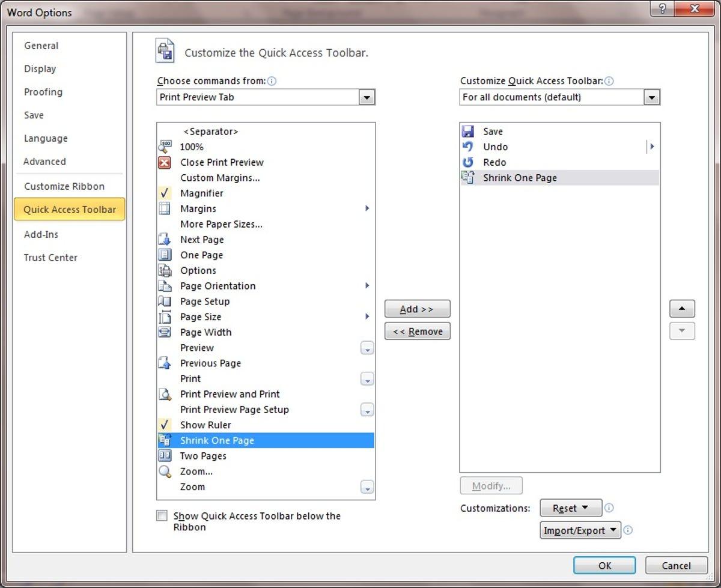The width and height of the screenshot is (721, 588).
Task: Expand the Undo split arrow in toolbar list
Action: 652,147
